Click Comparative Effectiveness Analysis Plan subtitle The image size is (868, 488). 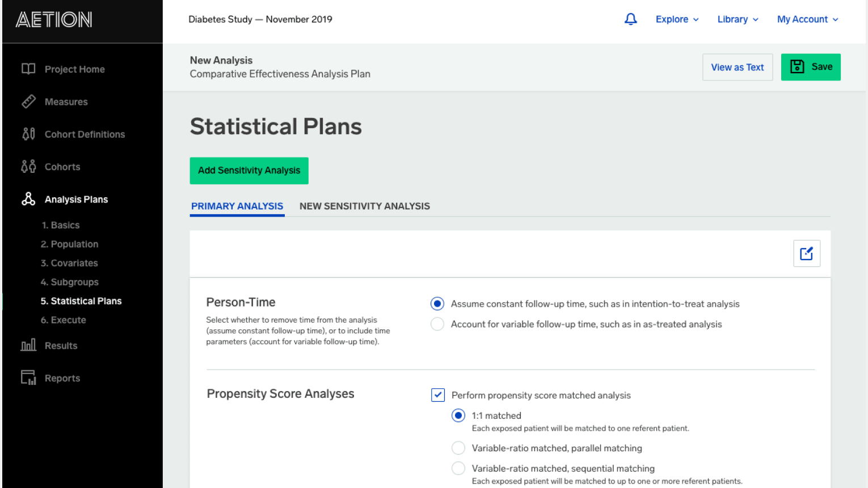click(x=280, y=74)
